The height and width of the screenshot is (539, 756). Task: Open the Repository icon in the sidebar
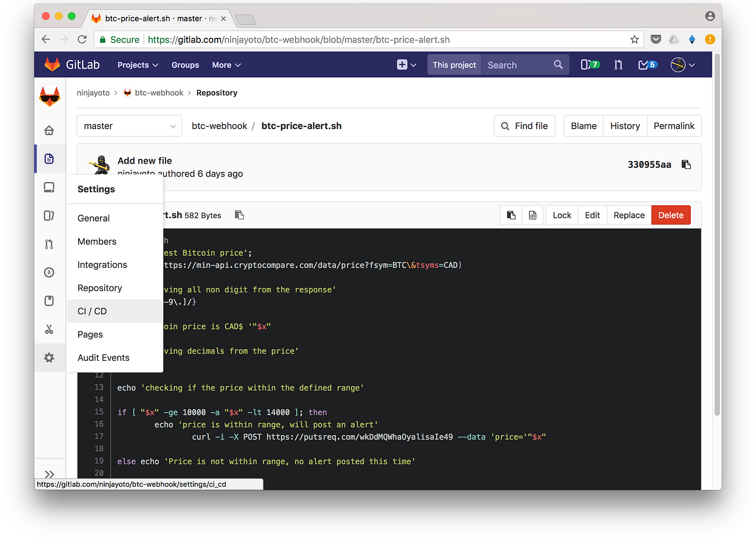(49, 159)
